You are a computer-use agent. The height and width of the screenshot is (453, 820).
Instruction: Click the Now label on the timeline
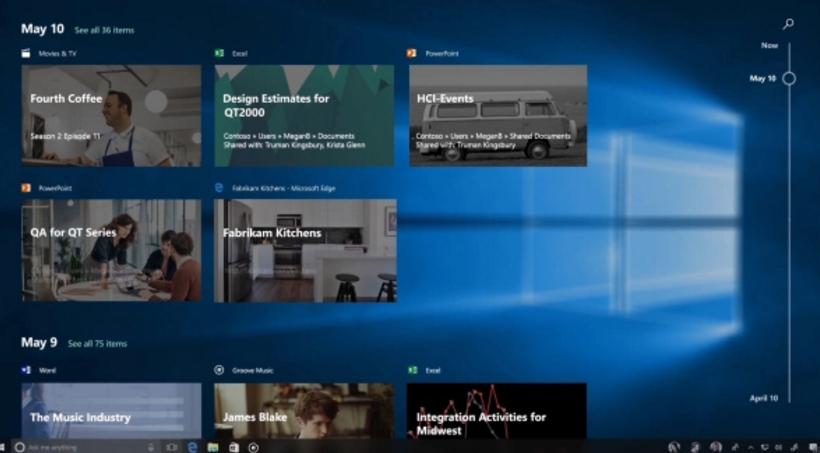pyautogui.click(x=769, y=46)
